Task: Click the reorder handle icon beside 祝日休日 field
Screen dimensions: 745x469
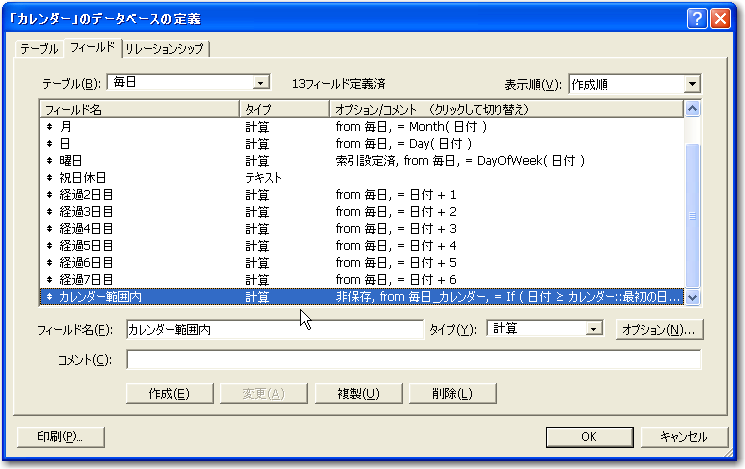Action: click(x=49, y=178)
